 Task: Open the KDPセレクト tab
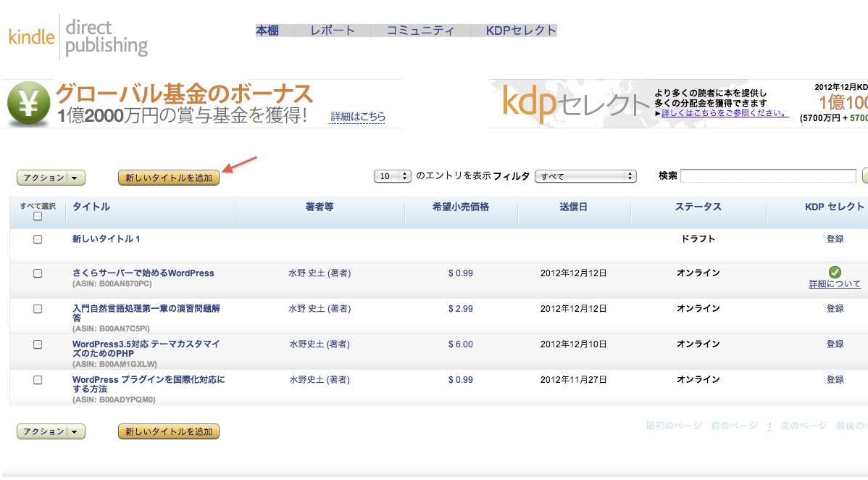coord(521,30)
